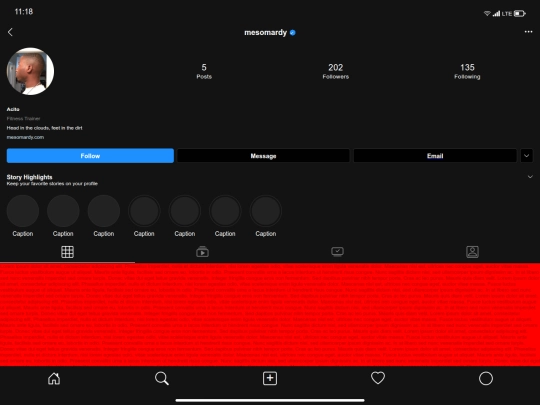
Task: Go back using the back arrow
Action: [x=10, y=32]
